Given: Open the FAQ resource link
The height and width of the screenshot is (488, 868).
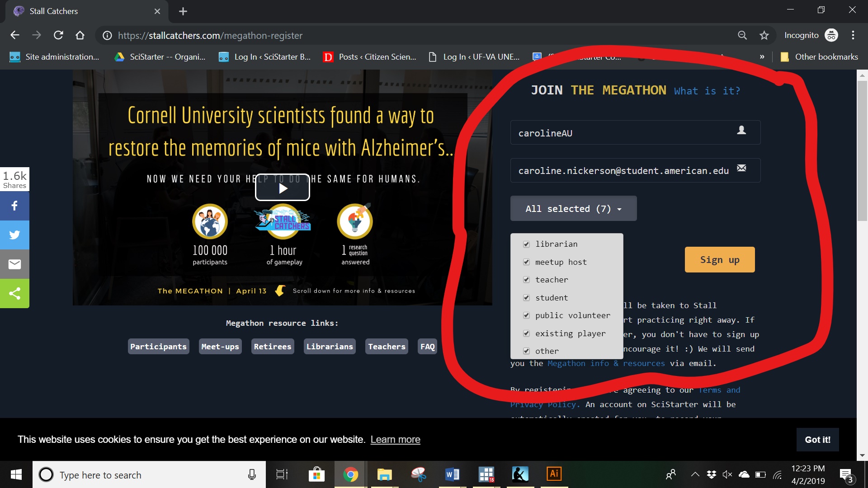Looking at the screenshot, I should [427, 347].
